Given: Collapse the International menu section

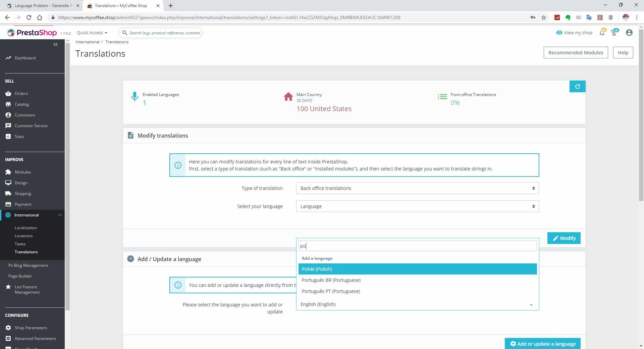Looking at the screenshot, I should 60,215.
